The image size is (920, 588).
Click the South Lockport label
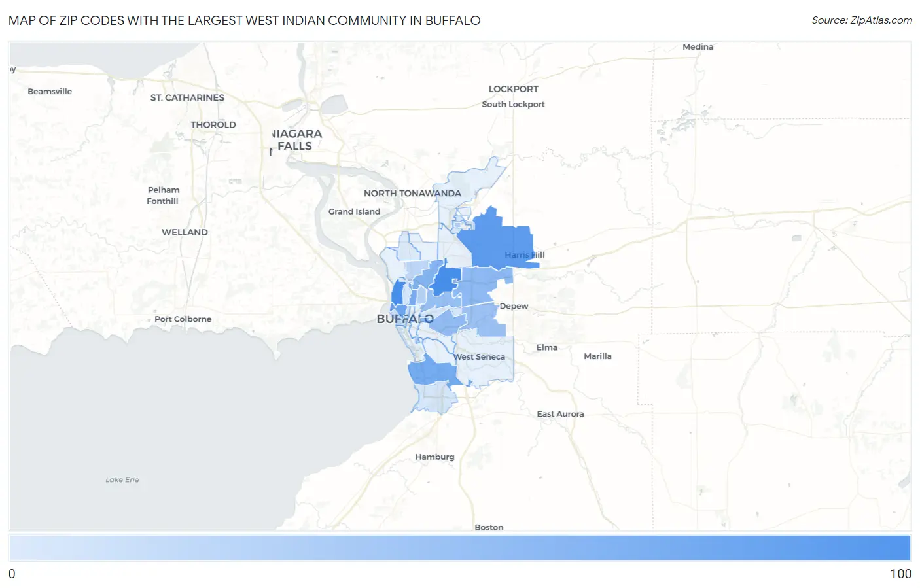(x=513, y=105)
